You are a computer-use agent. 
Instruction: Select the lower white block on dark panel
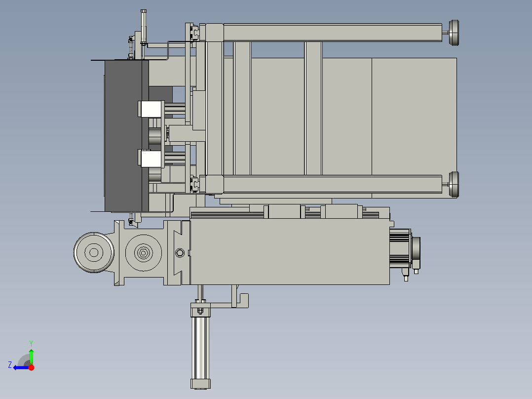(x=151, y=159)
